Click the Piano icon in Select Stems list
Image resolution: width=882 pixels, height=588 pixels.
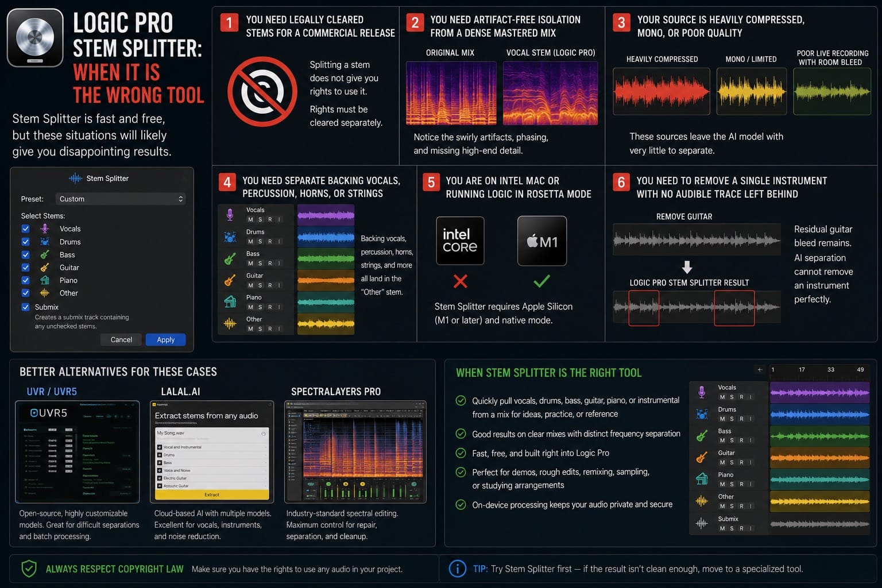[45, 280]
